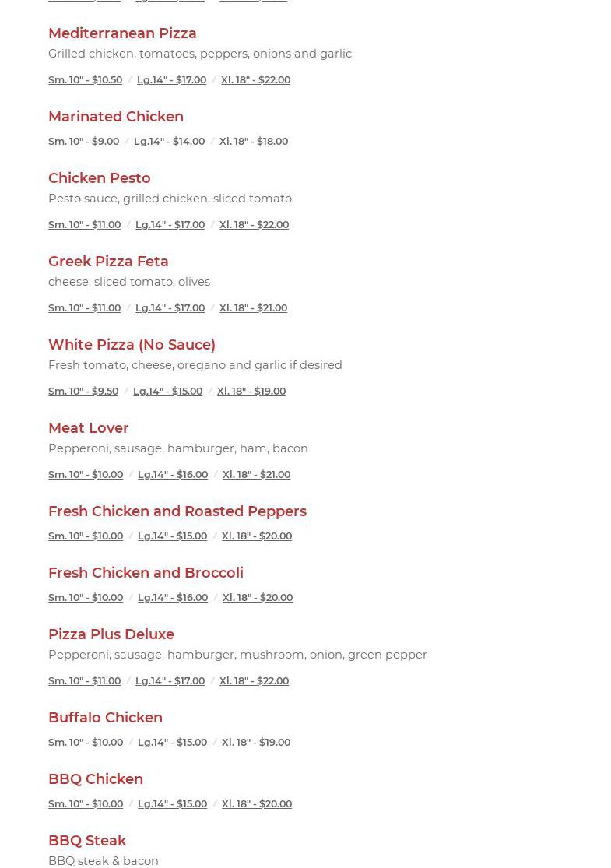Image resolution: width=611 pixels, height=868 pixels.
Task: Pick White Pizza Sm. 10" for $9.50
Action: tap(83, 391)
